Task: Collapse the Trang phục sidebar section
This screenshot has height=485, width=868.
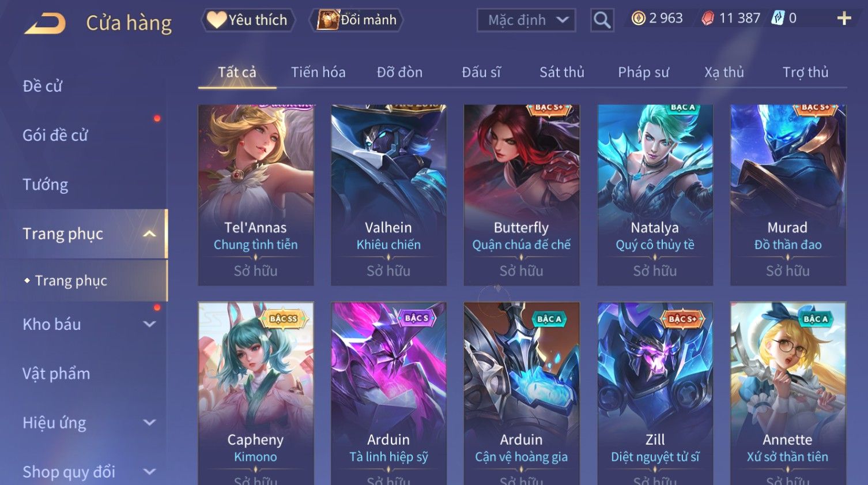Action: coord(149,234)
